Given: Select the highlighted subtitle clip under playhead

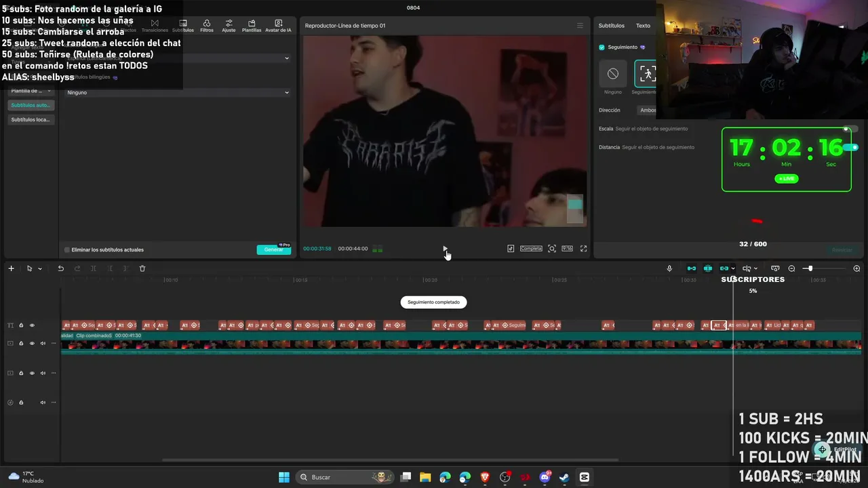Looking at the screenshot, I should pos(719,325).
